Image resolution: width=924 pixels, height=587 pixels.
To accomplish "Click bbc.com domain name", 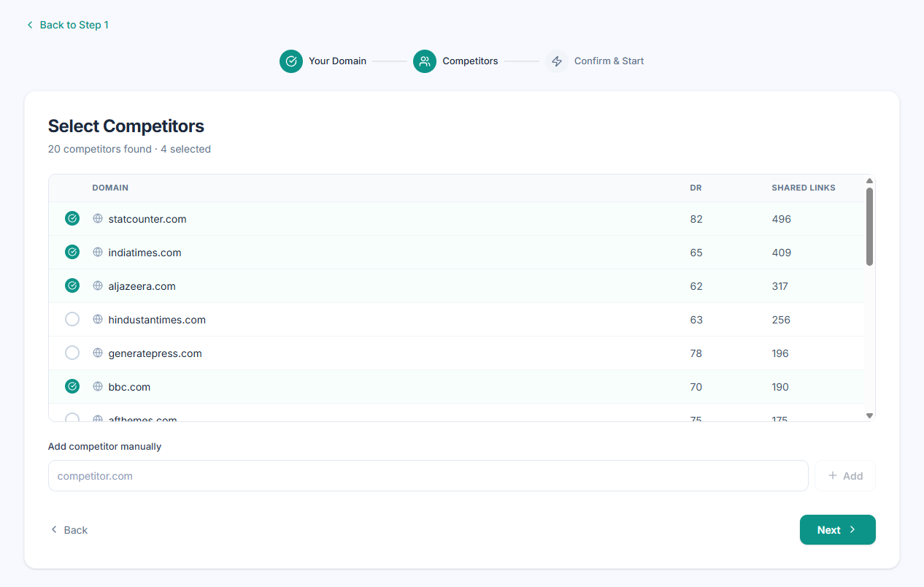I will pyautogui.click(x=129, y=387).
